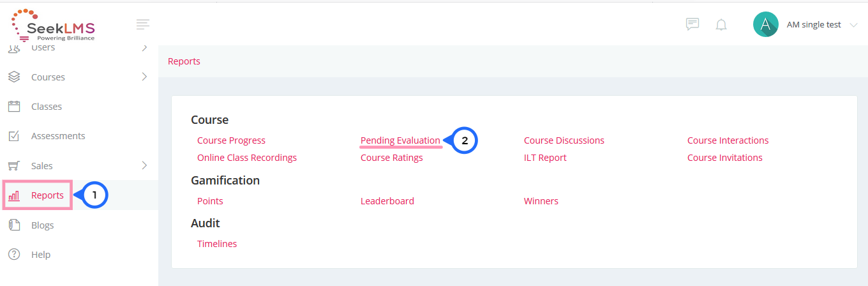Open the Pending Evaluation report
The image size is (868, 286).
tap(400, 140)
